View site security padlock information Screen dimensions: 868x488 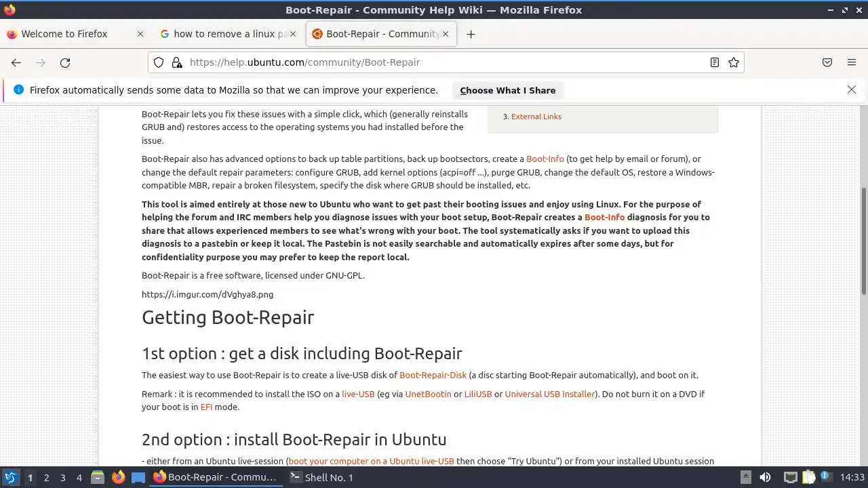point(177,62)
